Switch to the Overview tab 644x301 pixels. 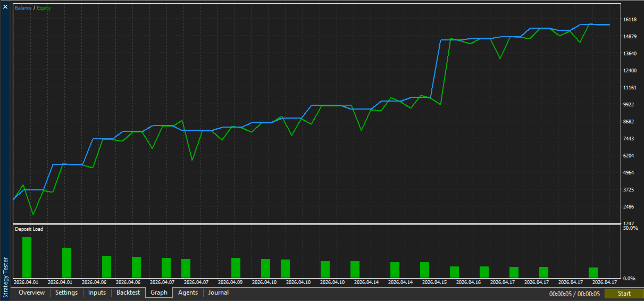(x=32, y=292)
